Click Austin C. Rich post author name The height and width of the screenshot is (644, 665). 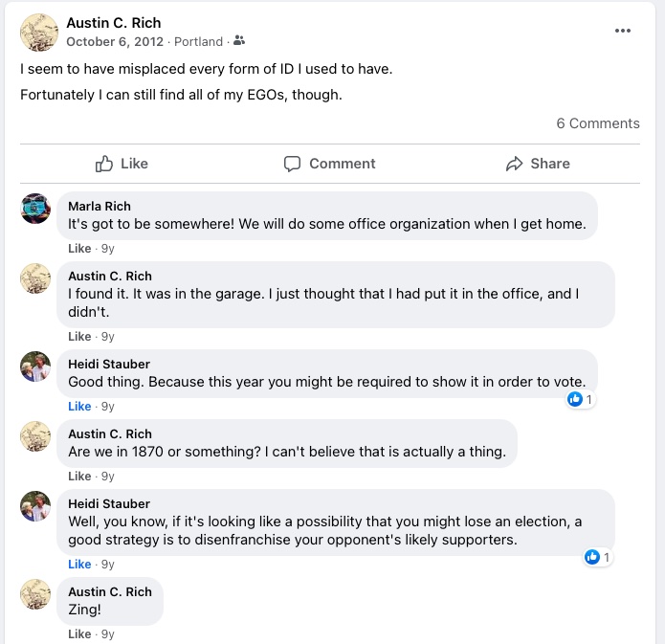[x=114, y=22]
